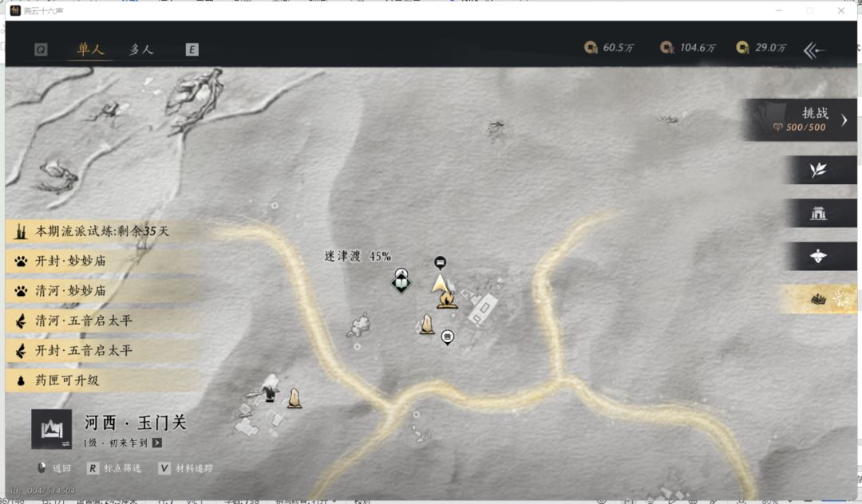
Task: Select the 单人 tab
Action: tap(91, 49)
